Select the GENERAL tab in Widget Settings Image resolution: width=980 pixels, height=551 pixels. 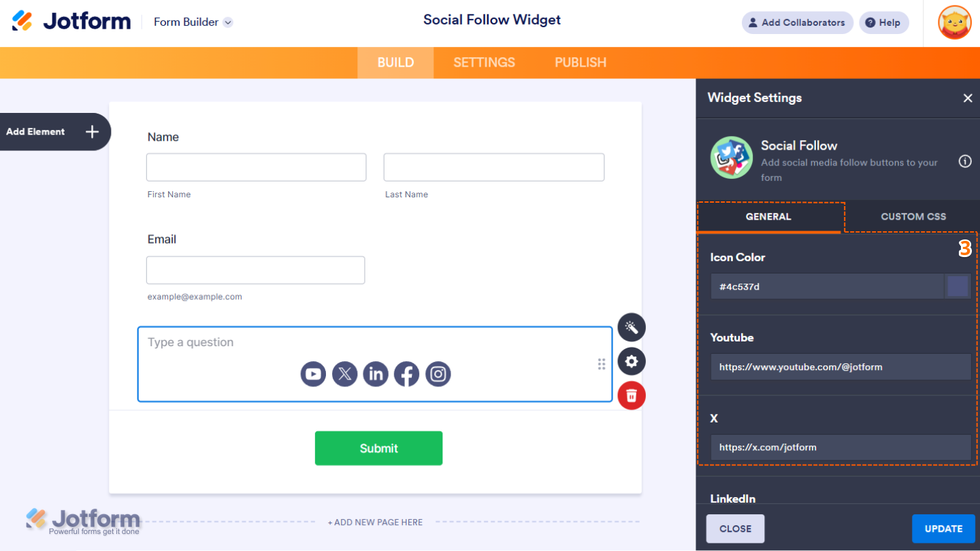768,216
